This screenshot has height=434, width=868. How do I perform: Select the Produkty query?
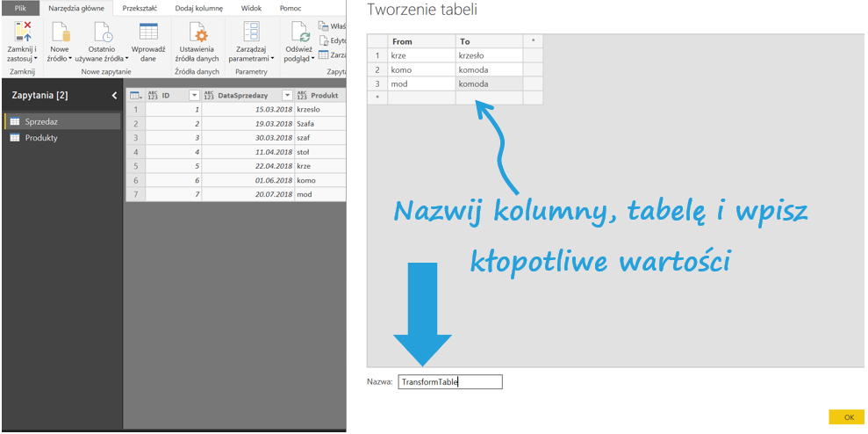tap(41, 138)
